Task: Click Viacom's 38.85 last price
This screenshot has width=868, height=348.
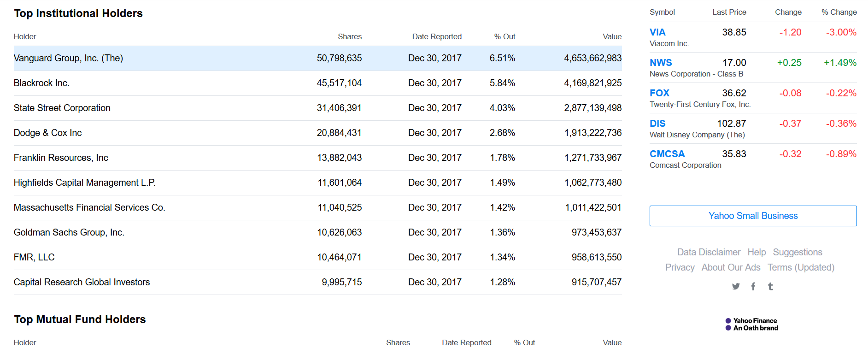Action: click(x=734, y=32)
